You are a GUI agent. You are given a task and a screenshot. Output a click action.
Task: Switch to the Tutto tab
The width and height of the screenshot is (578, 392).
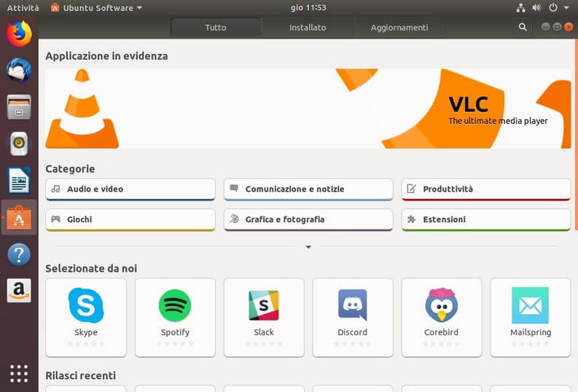tap(216, 28)
